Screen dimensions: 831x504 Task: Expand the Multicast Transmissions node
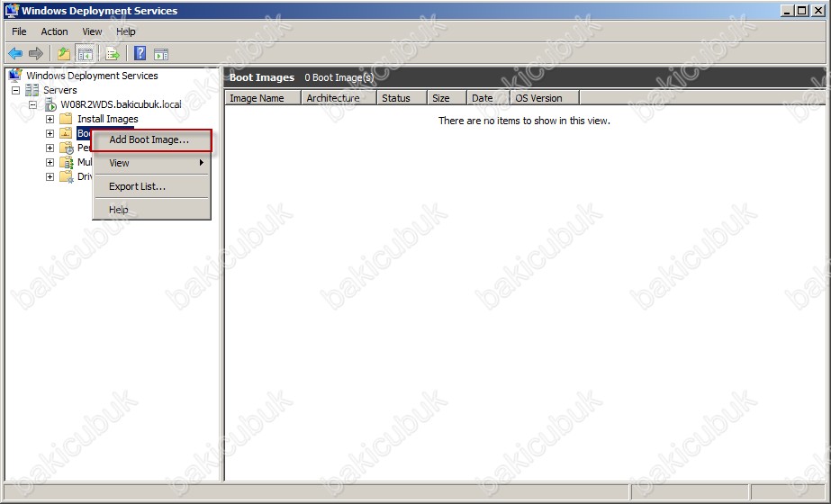click(x=50, y=162)
